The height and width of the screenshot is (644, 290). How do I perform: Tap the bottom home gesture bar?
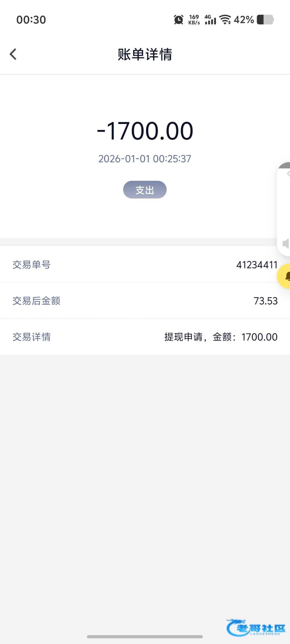coord(145,636)
